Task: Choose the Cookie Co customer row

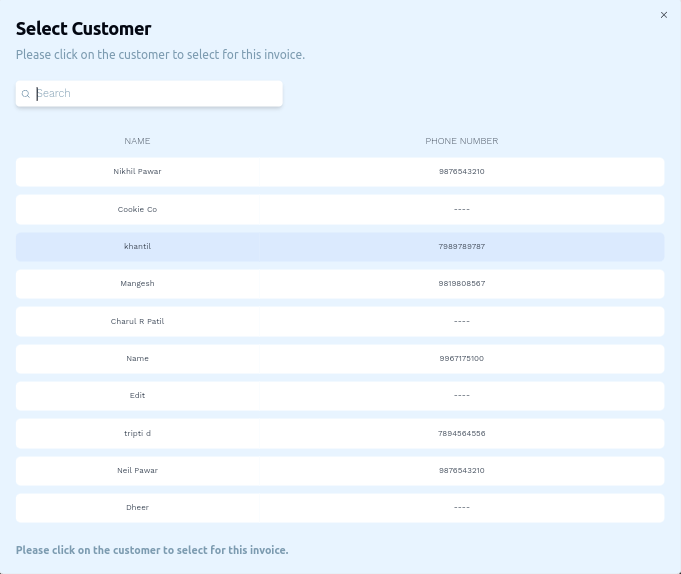Action: click(137, 210)
